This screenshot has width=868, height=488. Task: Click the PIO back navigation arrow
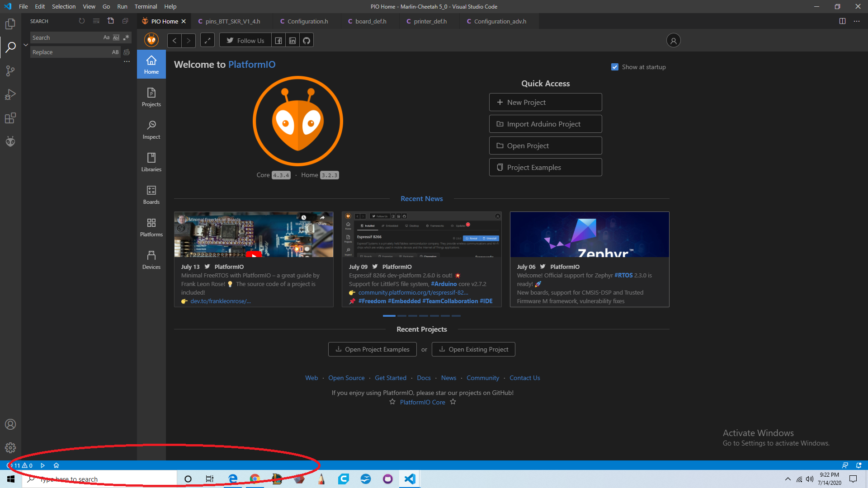[175, 41]
